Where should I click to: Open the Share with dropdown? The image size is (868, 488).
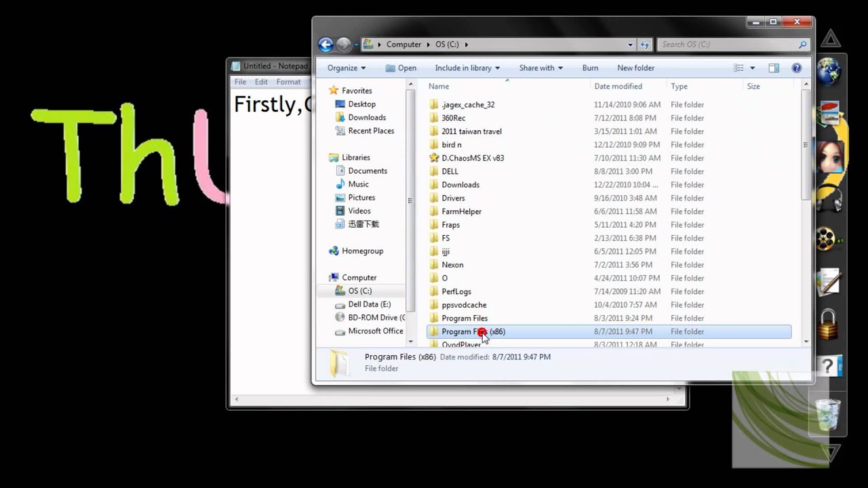click(x=540, y=68)
